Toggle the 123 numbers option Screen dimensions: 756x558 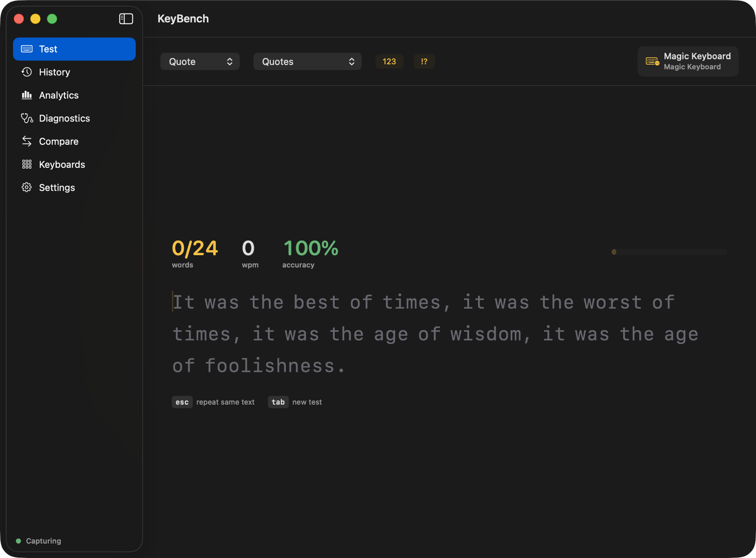[389, 61]
